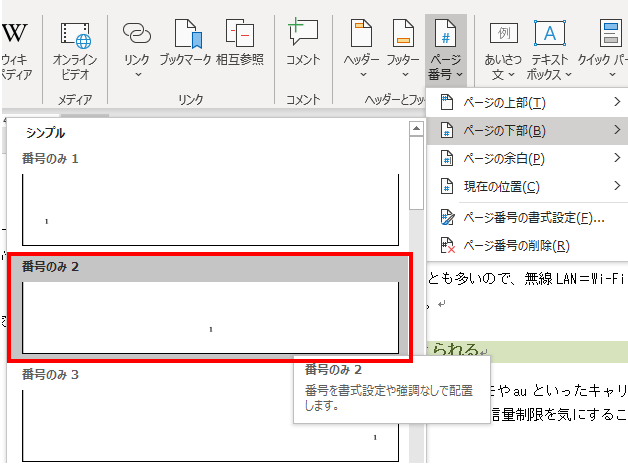Viewport: 628px width, 469px height.
Task: Click the シンプル gallery heading
Action: click(45, 133)
